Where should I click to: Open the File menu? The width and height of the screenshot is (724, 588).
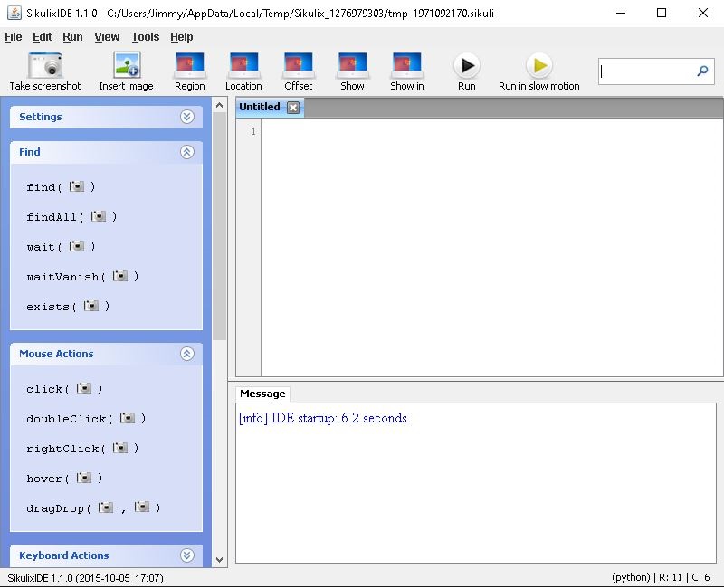tap(14, 37)
